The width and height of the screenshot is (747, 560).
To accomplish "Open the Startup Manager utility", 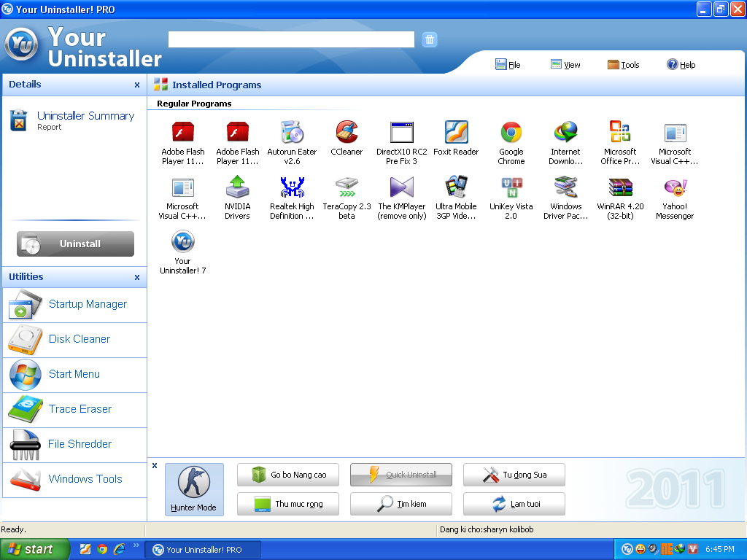I will click(x=74, y=305).
